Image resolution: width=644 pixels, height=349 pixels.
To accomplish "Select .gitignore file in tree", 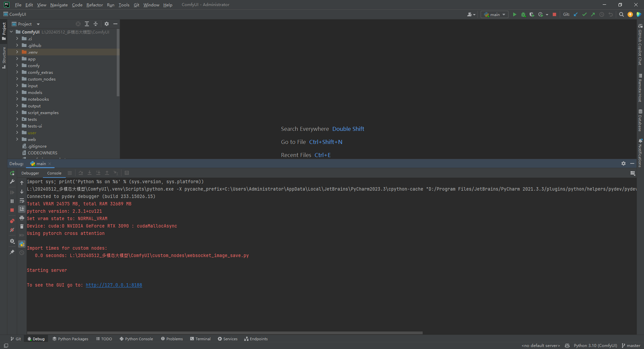I will [37, 146].
